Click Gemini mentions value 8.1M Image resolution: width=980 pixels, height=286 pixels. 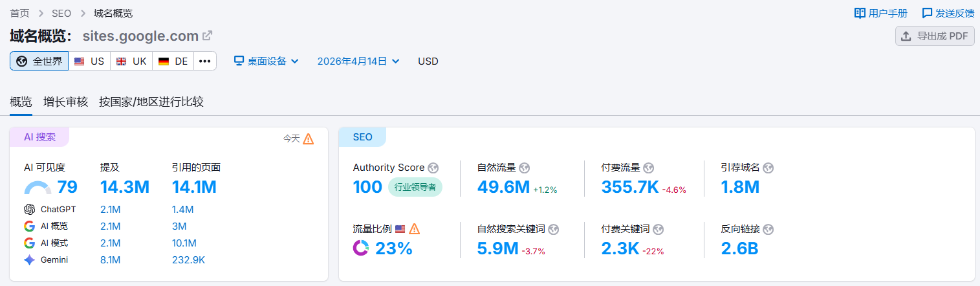point(111,259)
